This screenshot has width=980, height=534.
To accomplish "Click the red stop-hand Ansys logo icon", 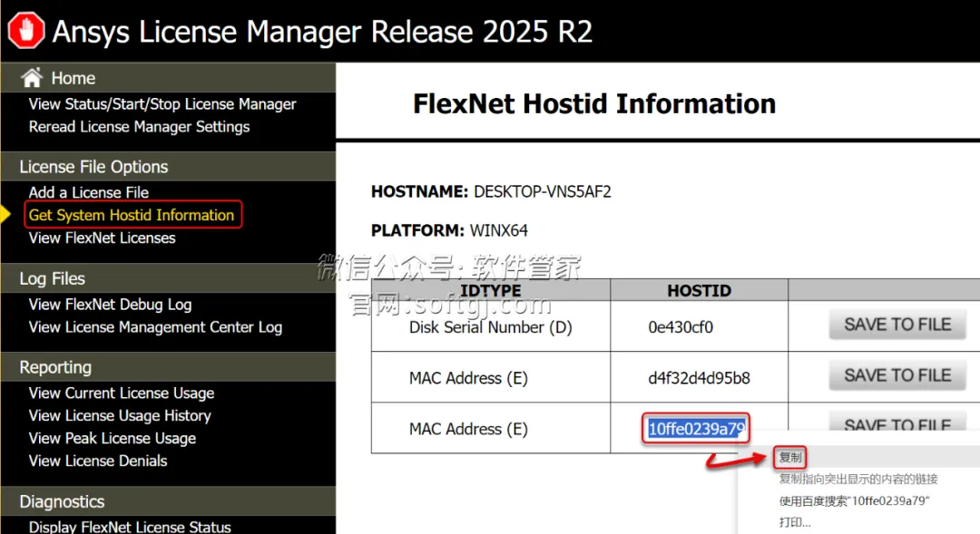I will [26, 30].
